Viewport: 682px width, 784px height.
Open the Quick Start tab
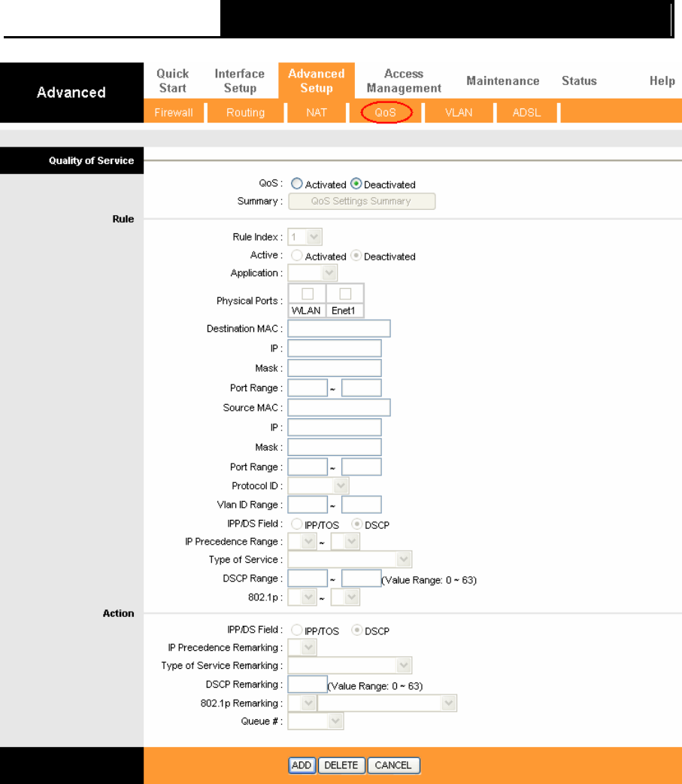pos(172,81)
